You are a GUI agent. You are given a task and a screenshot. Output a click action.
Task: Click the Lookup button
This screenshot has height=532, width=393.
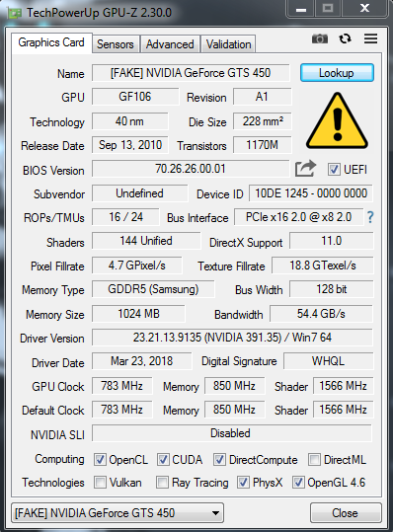click(x=337, y=73)
